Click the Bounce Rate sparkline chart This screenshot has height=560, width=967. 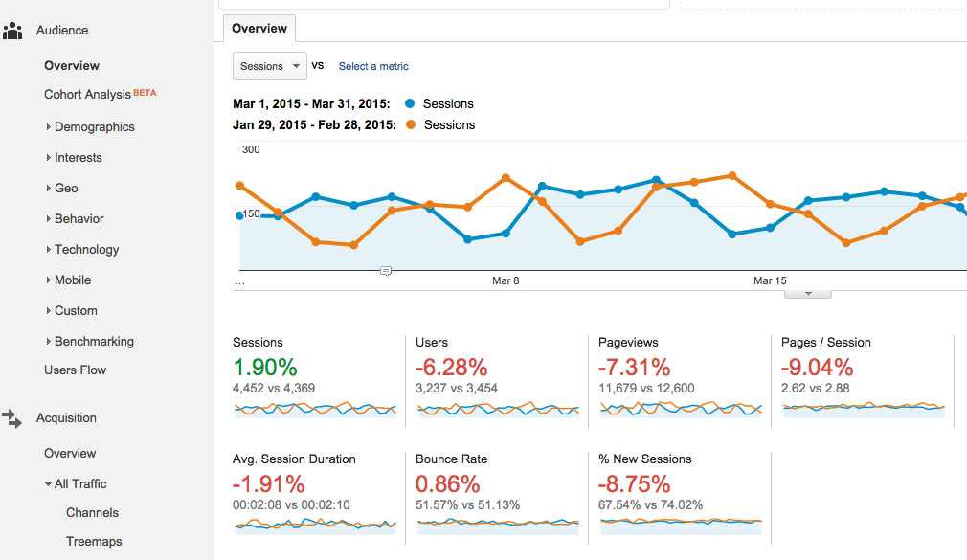498,524
